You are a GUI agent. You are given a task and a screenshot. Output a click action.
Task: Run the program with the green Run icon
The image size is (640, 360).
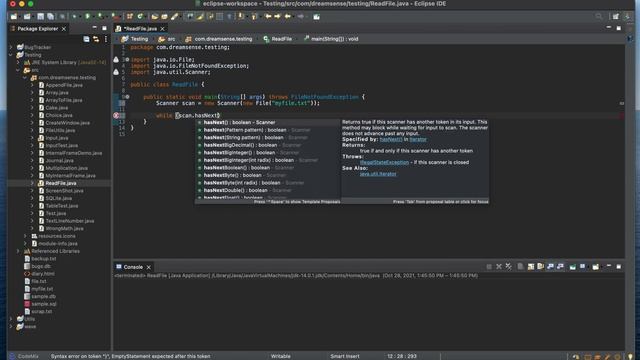coord(87,16)
